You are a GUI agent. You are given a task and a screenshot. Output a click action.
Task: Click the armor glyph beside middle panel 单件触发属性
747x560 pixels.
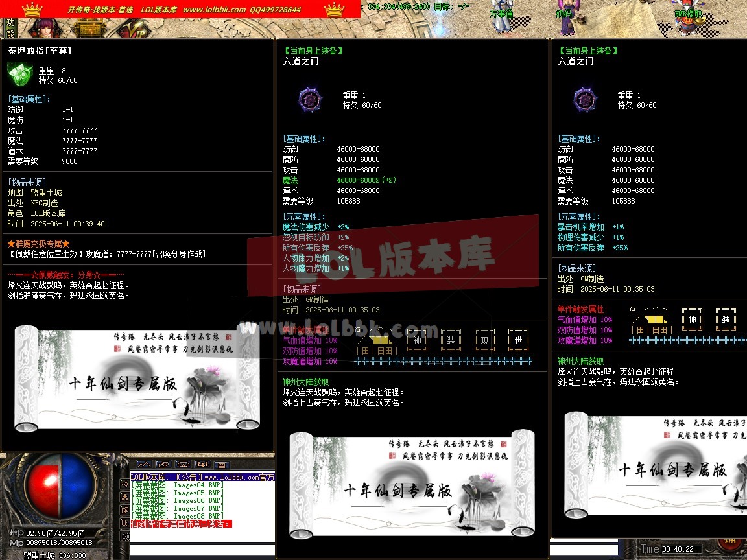tap(376, 340)
